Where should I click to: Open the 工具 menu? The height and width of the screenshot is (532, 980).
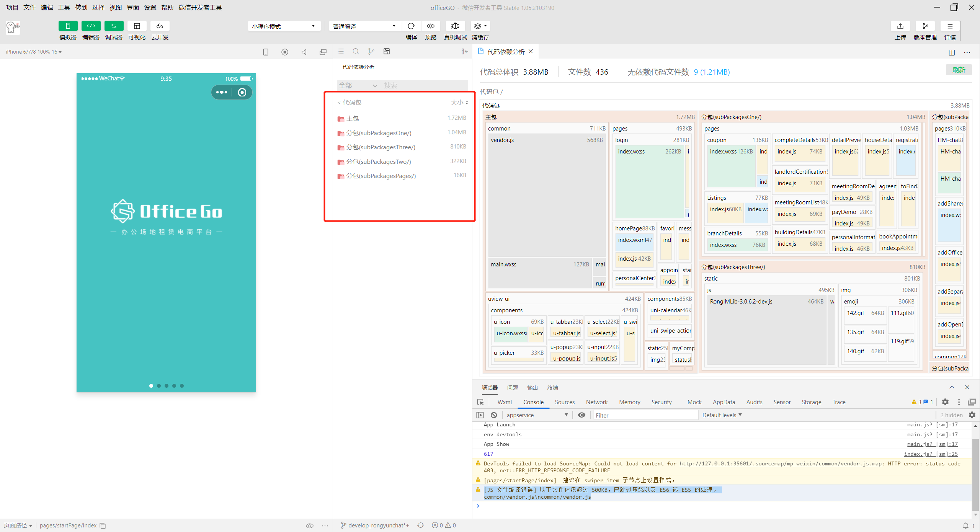64,7
